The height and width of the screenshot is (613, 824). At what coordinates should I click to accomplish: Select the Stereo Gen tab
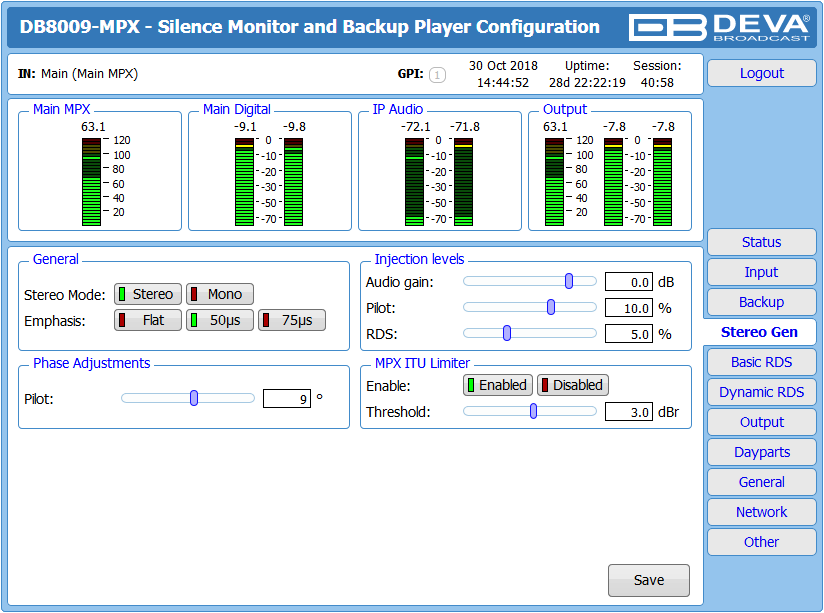pos(759,332)
